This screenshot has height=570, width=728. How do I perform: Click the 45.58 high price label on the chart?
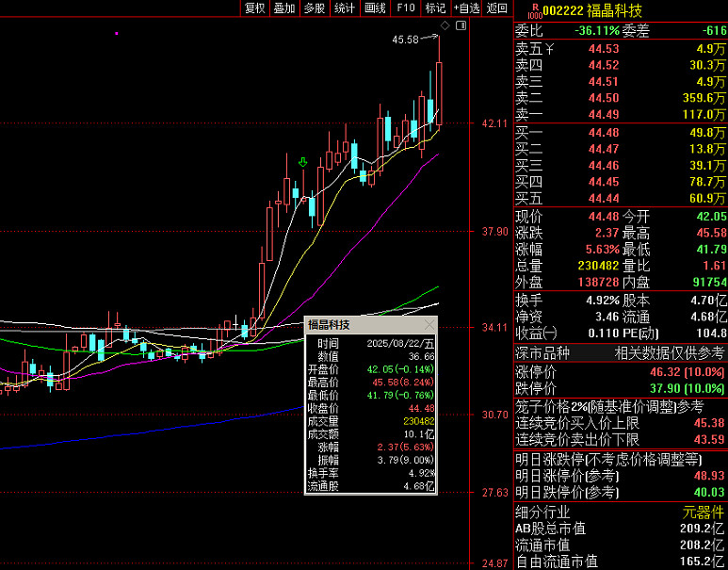(405, 40)
